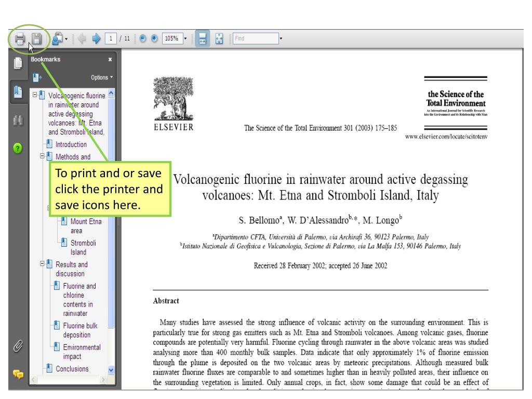Open the Environmental impact bookmark
Image resolution: width=532 pixels, height=399 pixels.
pyautogui.click(x=82, y=352)
